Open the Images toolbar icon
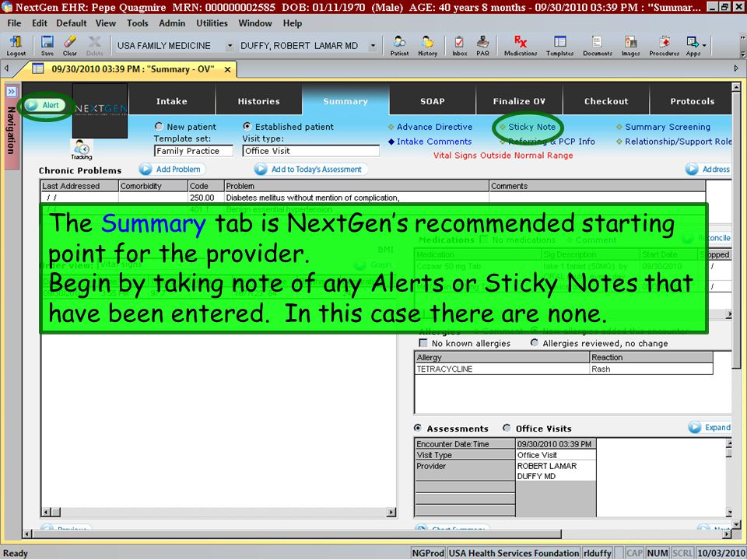The height and width of the screenshot is (560, 747). (630, 46)
